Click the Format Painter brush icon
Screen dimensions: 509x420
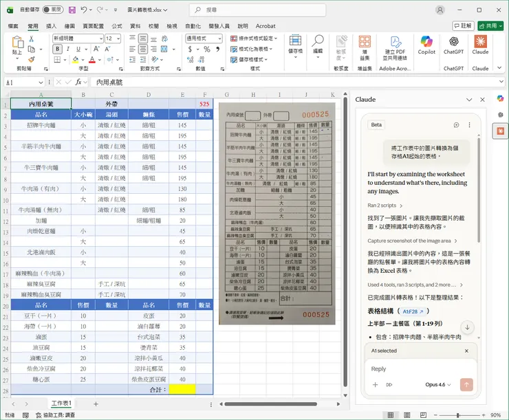[x=32, y=59]
